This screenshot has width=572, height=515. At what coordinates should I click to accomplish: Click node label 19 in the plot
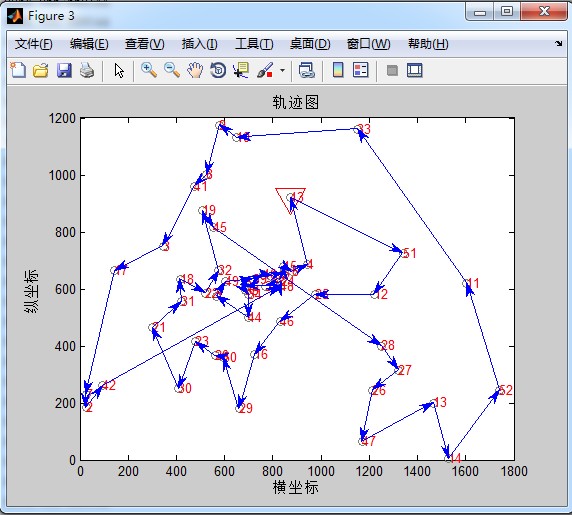point(209,210)
